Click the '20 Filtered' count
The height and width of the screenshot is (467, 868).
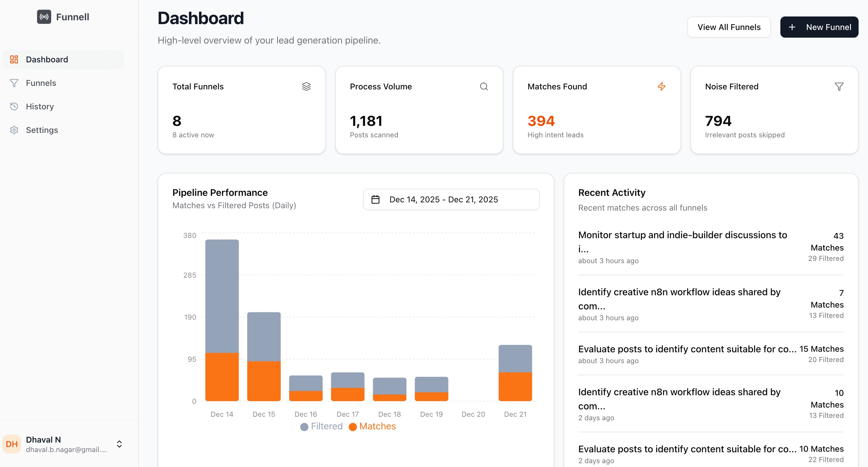[x=826, y=360]
